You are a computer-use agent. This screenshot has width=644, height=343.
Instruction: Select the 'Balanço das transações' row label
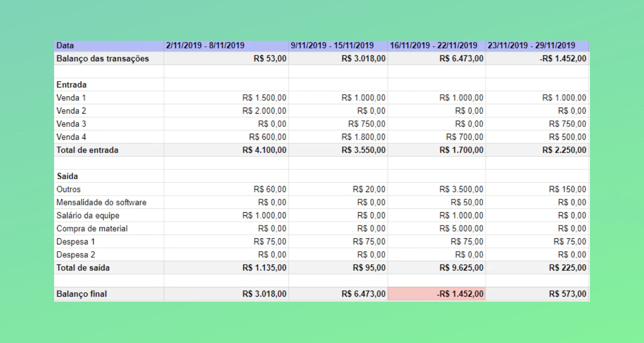[109, 59]
